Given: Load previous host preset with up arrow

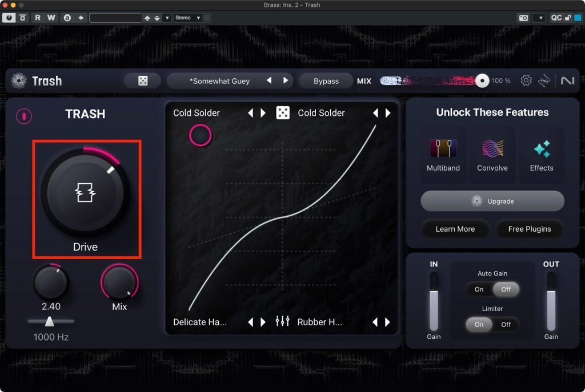Looking at the screenshot, I should (147, 18).
